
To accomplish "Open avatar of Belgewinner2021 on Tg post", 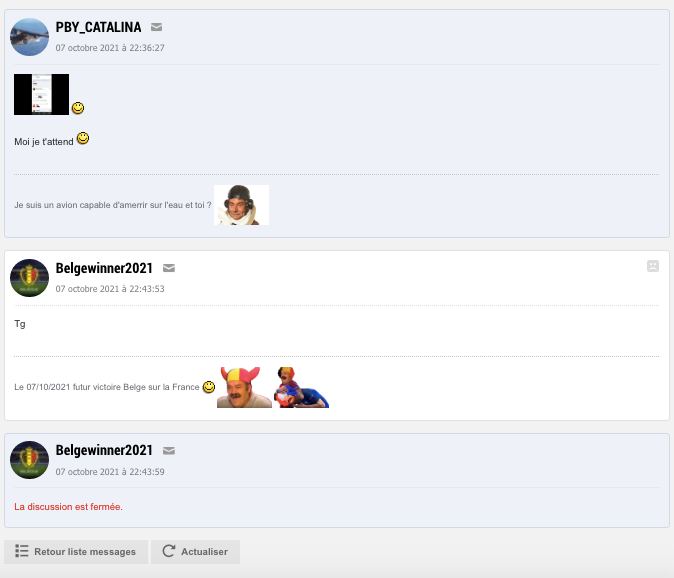I will pos(29,278).
